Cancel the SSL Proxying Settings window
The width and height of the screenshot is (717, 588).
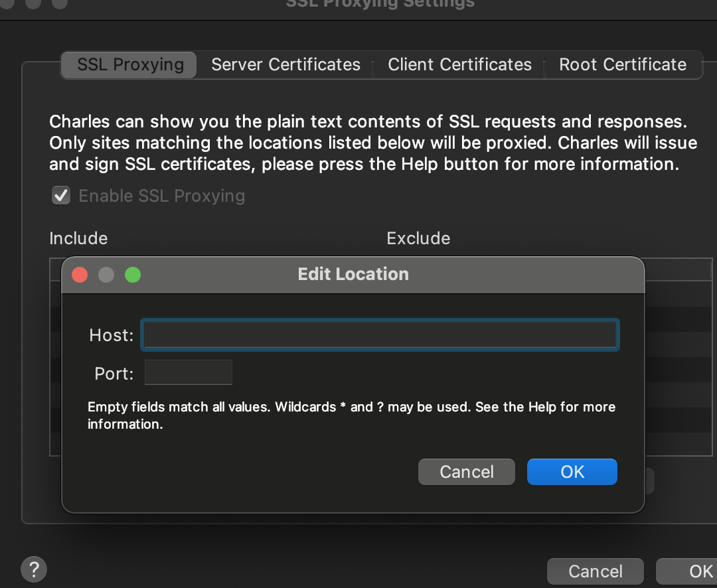pos(596,571)
